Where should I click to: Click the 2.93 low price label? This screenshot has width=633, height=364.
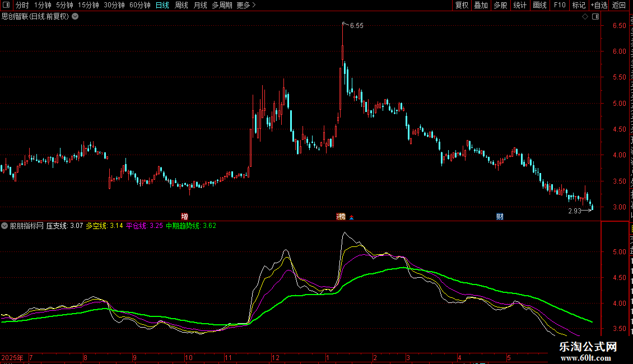(575, 211)
